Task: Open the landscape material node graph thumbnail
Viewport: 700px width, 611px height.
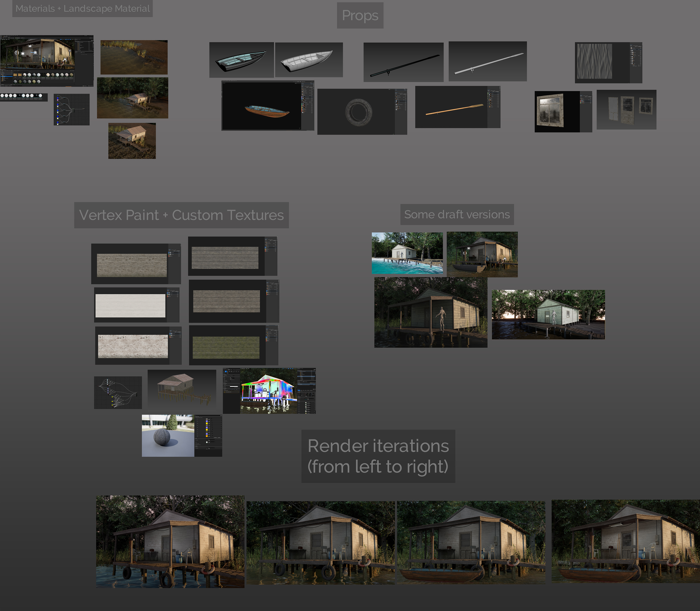Action: pyautogui.click(x=71, y=110)
